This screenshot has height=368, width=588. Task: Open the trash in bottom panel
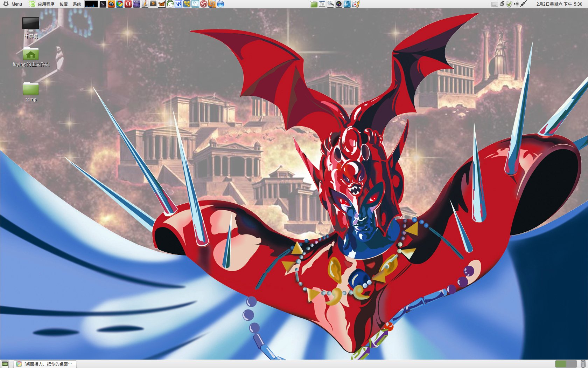coord(583,364)
